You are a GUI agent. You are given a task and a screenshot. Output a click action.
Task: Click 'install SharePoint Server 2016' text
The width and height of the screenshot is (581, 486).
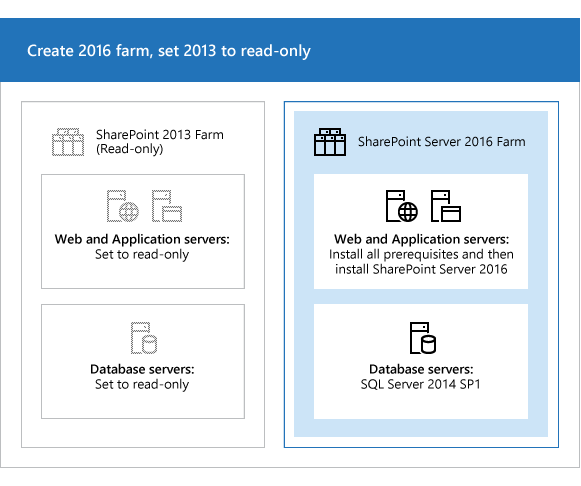tap(421, 269)
